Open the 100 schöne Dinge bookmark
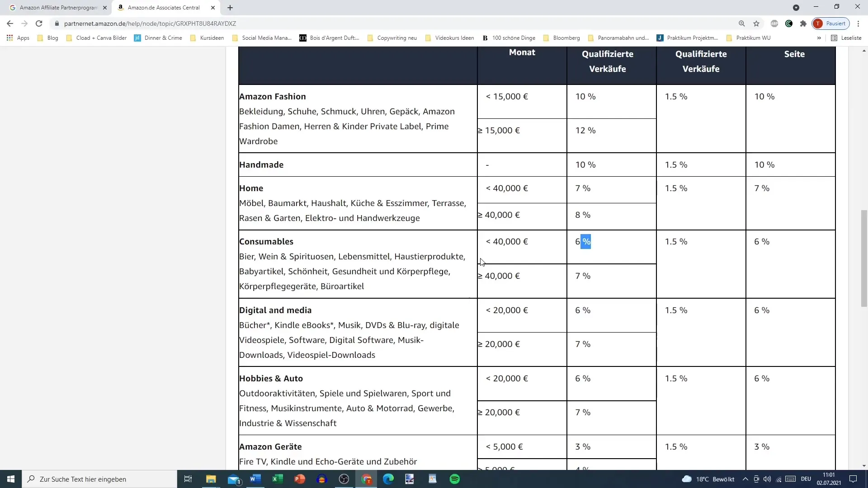This screenshot has height=488, width=868. click(509, 38)
